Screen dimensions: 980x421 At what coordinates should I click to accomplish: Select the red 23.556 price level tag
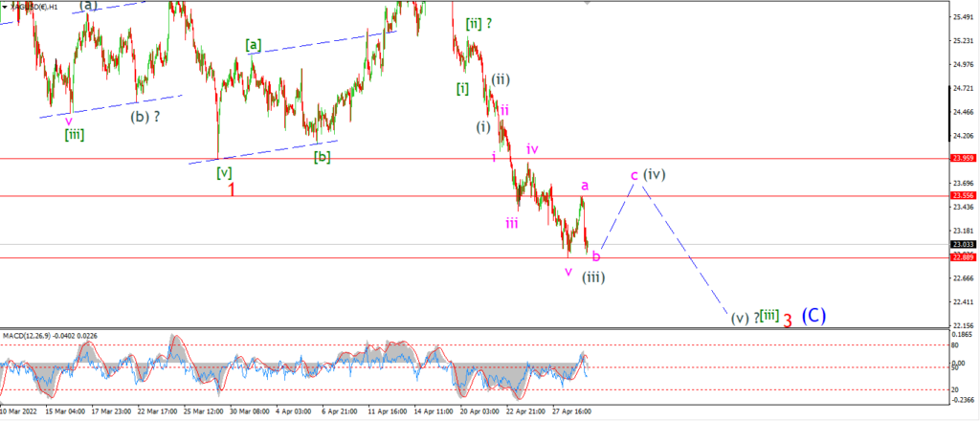(963, 195)
